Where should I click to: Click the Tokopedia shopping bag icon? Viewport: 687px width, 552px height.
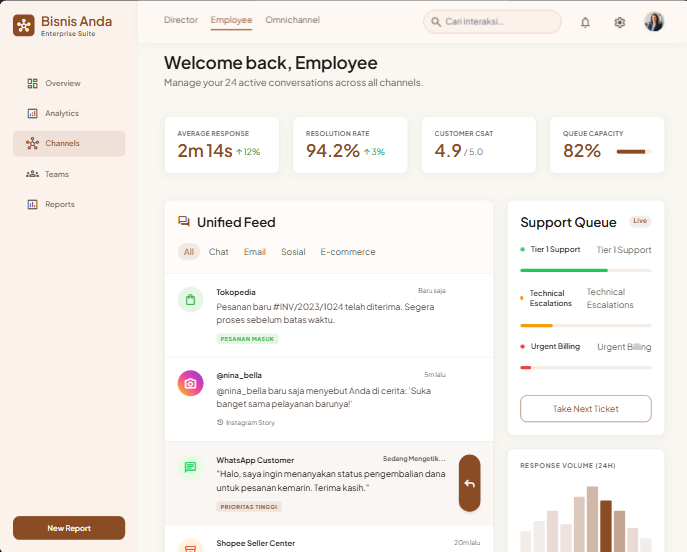(x=190, y=300)
